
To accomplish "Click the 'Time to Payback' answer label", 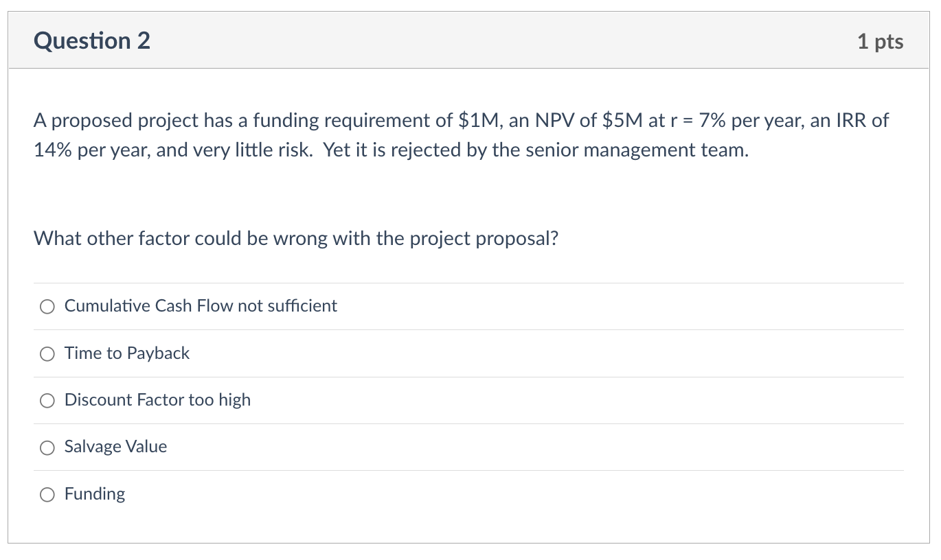I will pos(126,353).
